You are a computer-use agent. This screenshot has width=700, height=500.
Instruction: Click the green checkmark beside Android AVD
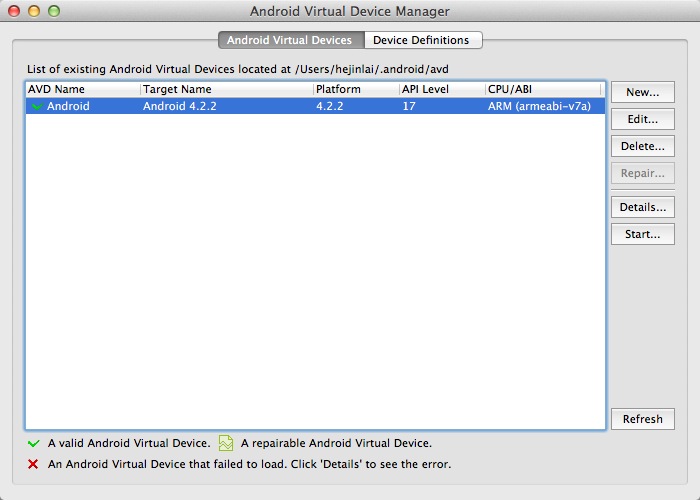click(x=37, y=106)
